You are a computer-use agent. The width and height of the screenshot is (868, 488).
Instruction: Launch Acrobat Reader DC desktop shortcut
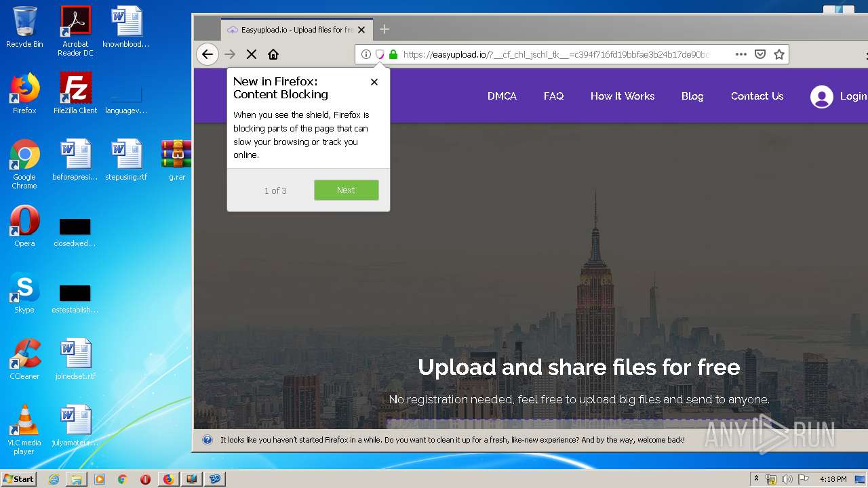pos(75,30)
